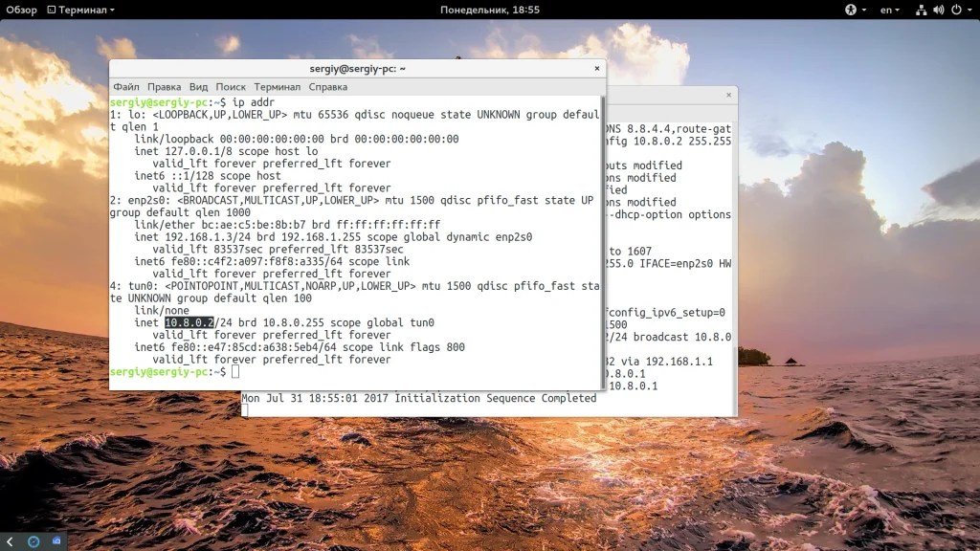
Task: Expand the system menu arrow next to power
Action: (x=969, y=10)
